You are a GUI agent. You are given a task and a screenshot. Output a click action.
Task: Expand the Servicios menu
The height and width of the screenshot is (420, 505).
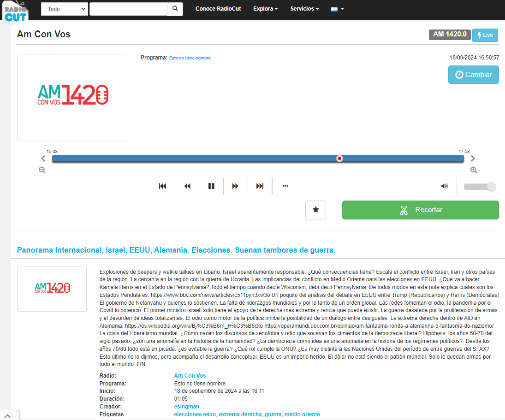point(304,9)
